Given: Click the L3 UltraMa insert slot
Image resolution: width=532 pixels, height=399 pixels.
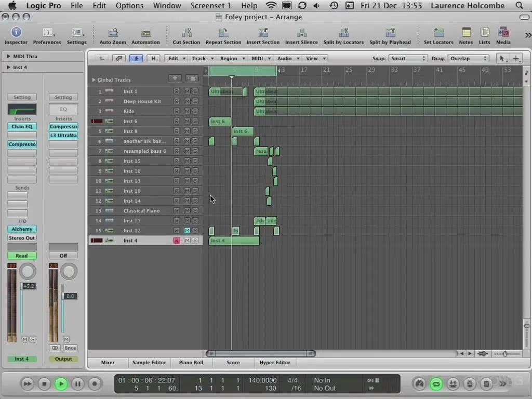Looking at the screenshot, I should pyautogui.click(x=63, y=136).
